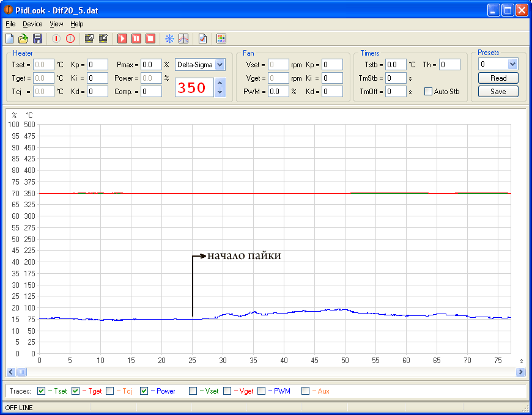
Task: Start logging with the red play icon
Action: (x=122, y=39)
